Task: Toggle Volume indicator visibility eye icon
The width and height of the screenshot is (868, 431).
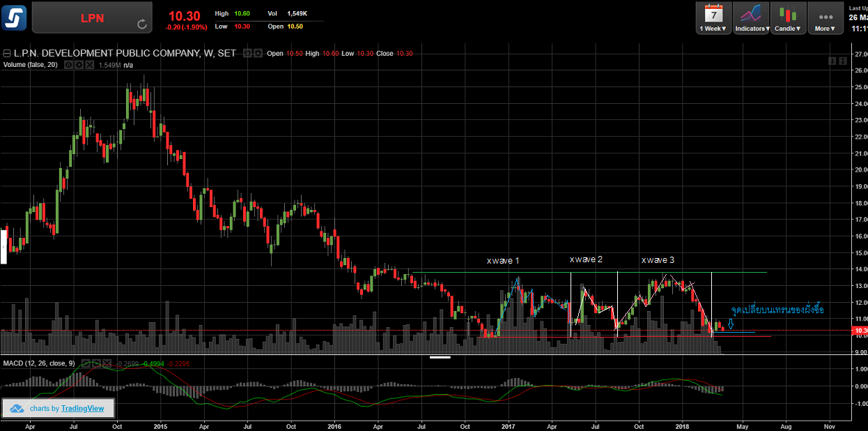Action: coord(69,65)
